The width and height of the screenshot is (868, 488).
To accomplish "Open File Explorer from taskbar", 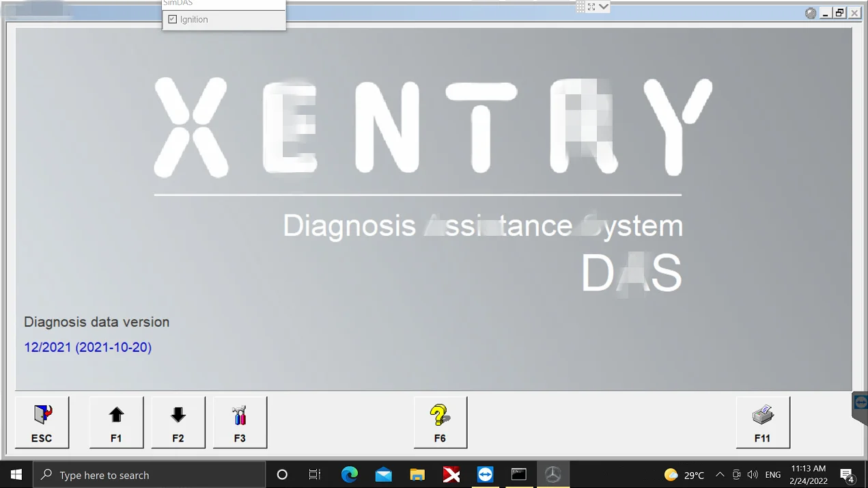I will pyautogui.click(x=417, y=474).
